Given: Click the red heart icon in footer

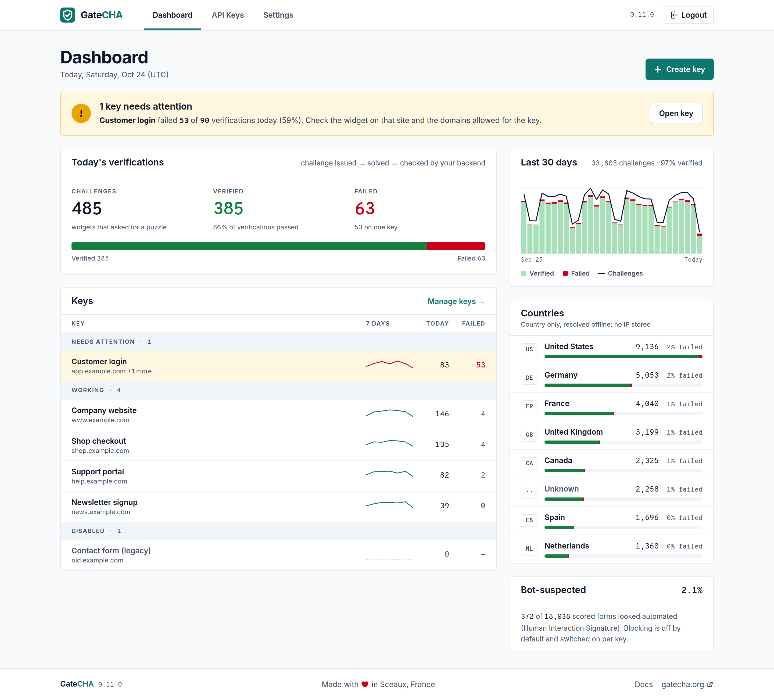Looking at the screenshot, I should pyautogui.click(x=365, y=684).
